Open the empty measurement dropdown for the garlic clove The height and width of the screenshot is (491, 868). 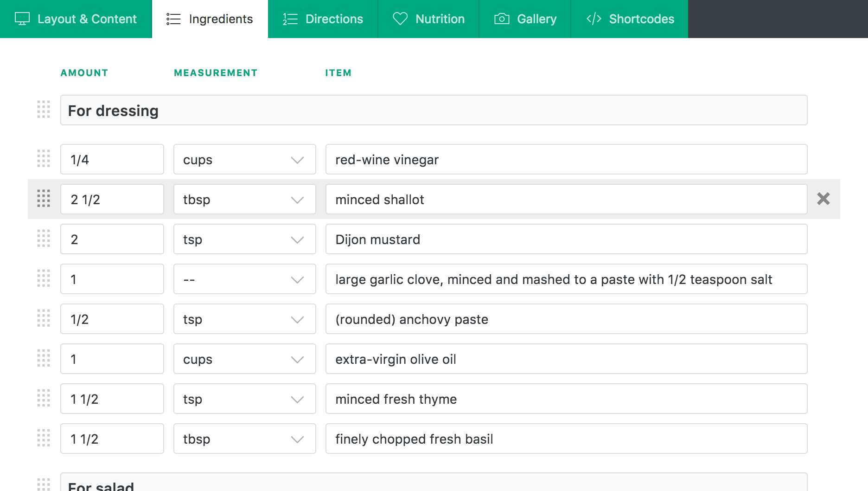[297, 279]
